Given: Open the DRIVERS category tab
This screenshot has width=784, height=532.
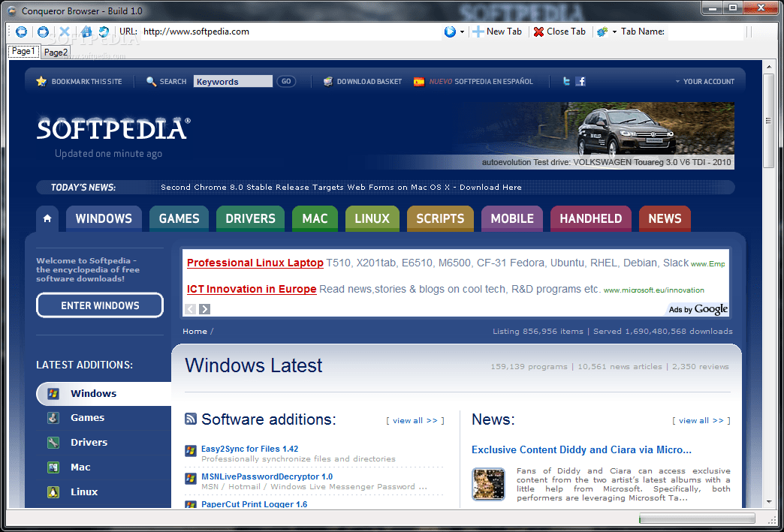Looking at the screenshot, I should click(251, 219).
